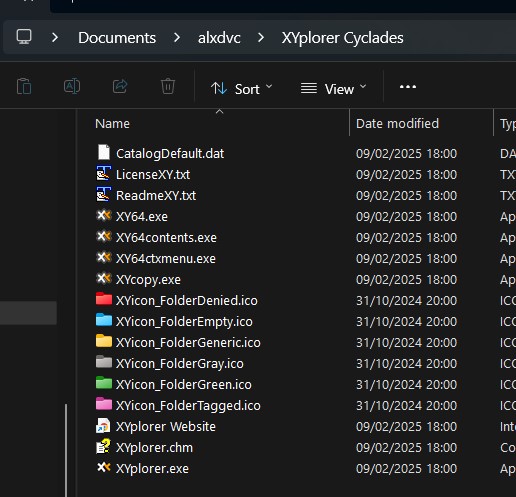Viewport: 516px width, 497px height.
Task: Click the Share toolbar icon
Action: click(120, 86)
